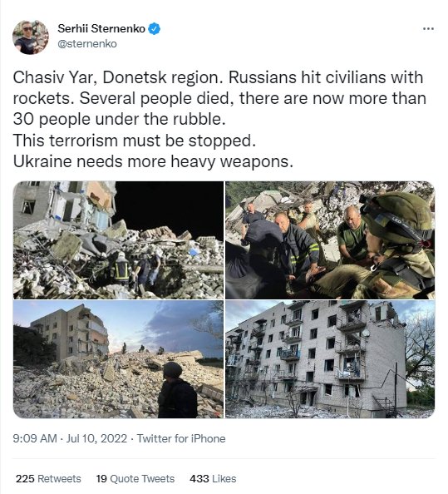View the 19 Quote Tweets list

tap(135, 478)
